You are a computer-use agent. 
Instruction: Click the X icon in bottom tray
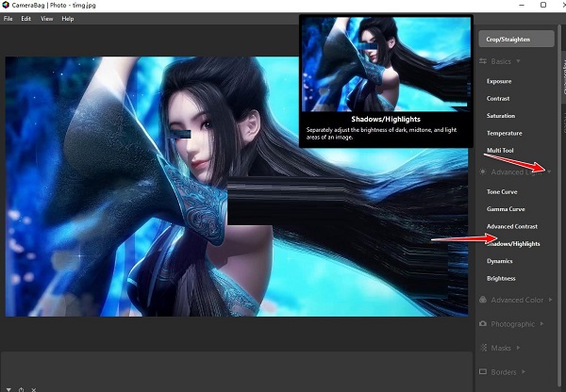point(34,389)
